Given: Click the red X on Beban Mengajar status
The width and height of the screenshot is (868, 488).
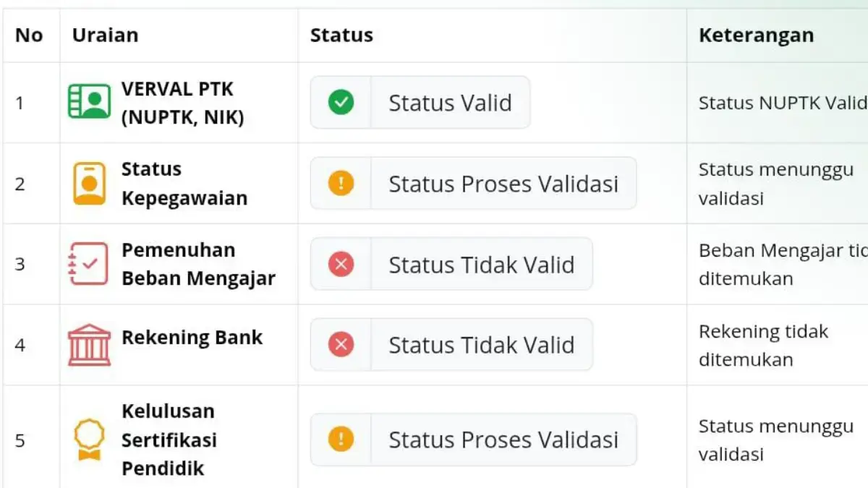Looking at the screenshot, I should pos(340,264).
